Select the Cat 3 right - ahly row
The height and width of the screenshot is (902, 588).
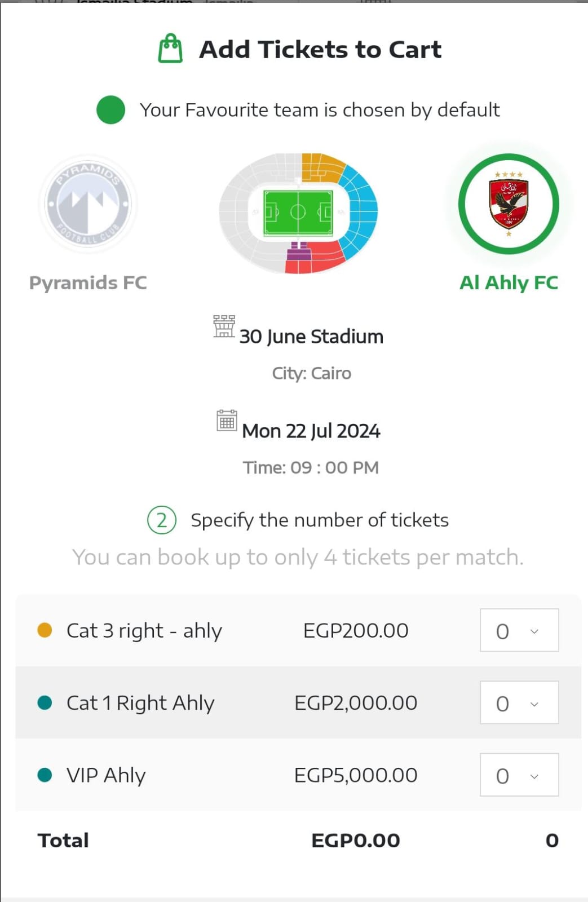144,630
